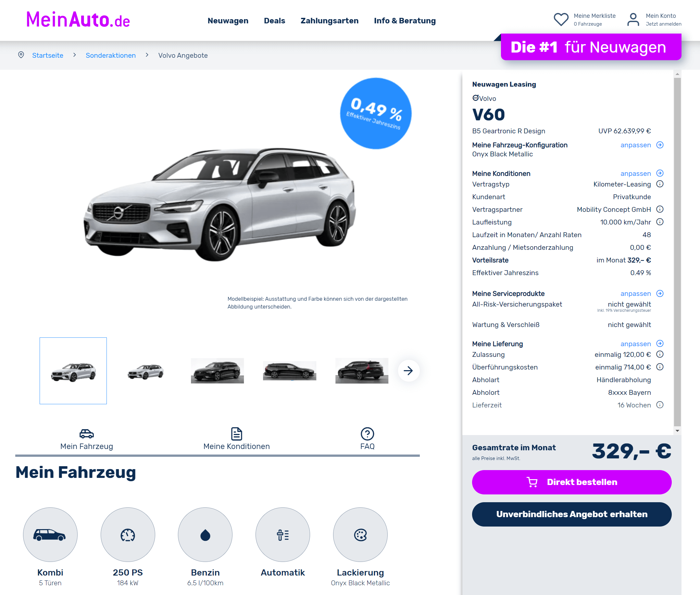Screen dimensions: 700x595
Task: Open the Meine Merkliste heart icon
Action: pos(561,19)
